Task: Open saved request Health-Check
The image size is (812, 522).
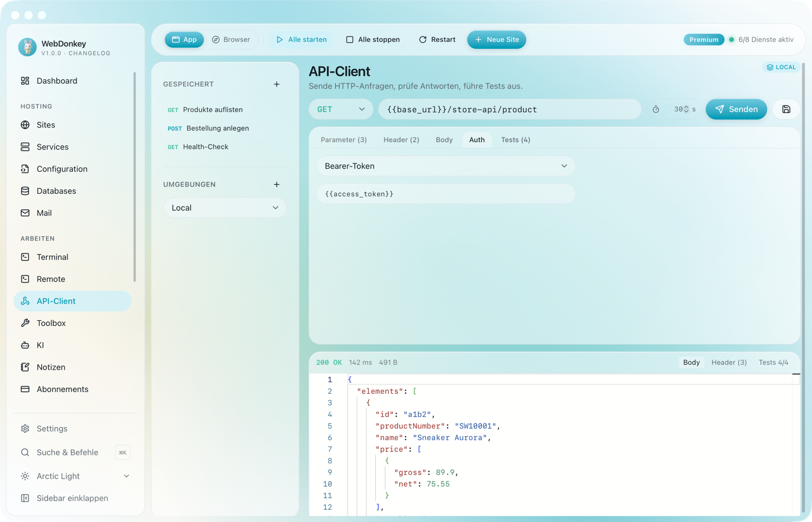Action: (225, 147)
